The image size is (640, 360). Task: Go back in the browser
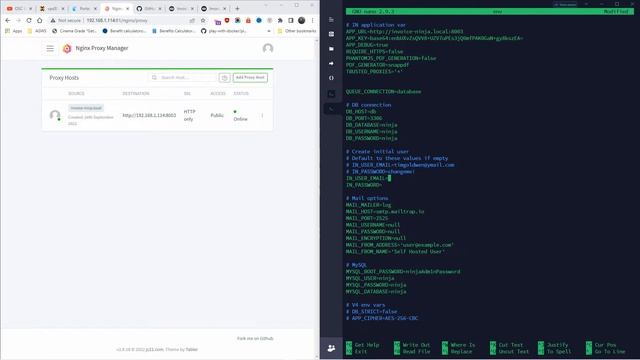point(8,20)
